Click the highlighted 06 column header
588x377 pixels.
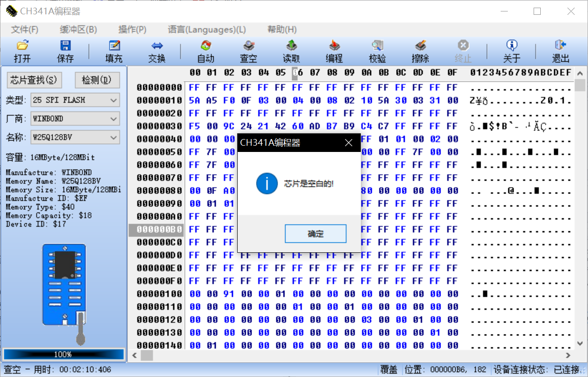[x=298, y=73]
